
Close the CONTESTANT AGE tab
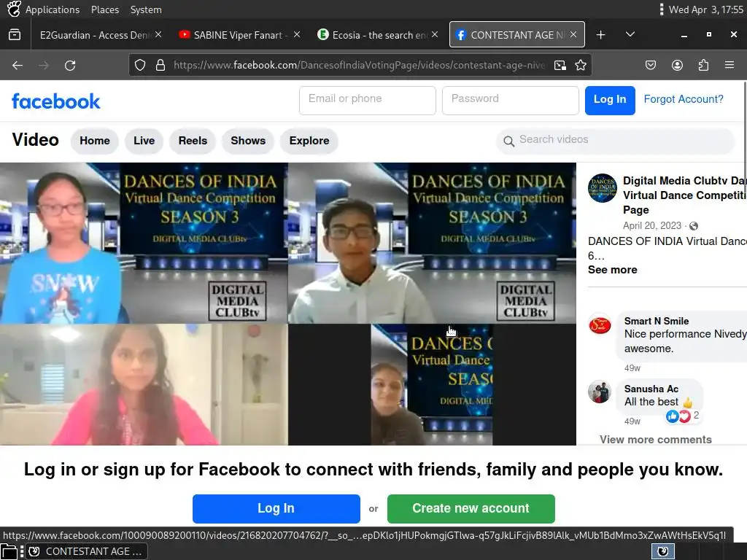pyautogui.click(x=573, y=35)
